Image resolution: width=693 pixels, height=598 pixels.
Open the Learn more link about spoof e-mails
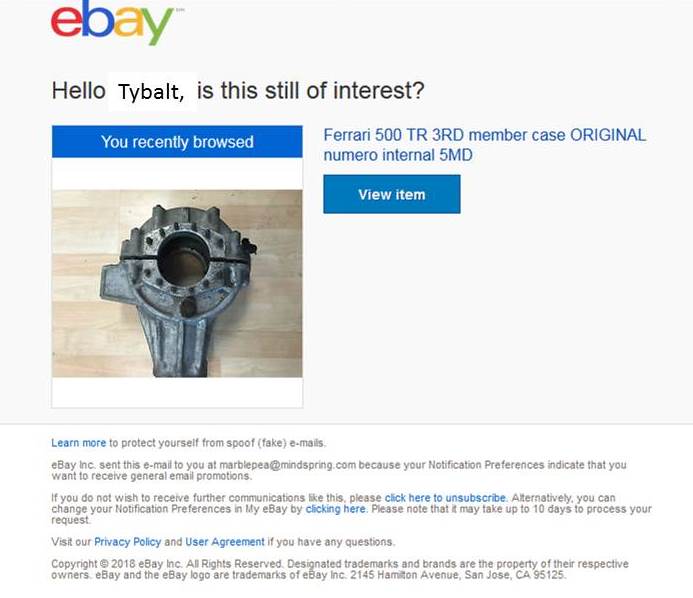point(79,443)
